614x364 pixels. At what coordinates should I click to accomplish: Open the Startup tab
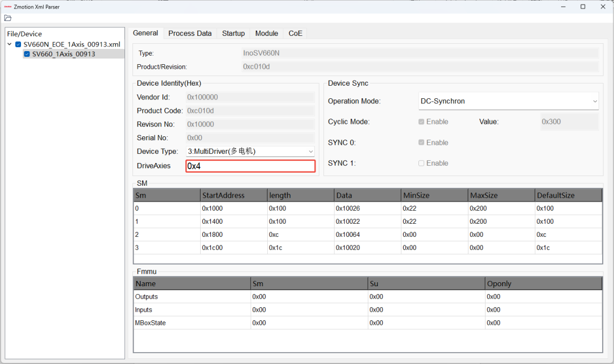pos(234,34)
